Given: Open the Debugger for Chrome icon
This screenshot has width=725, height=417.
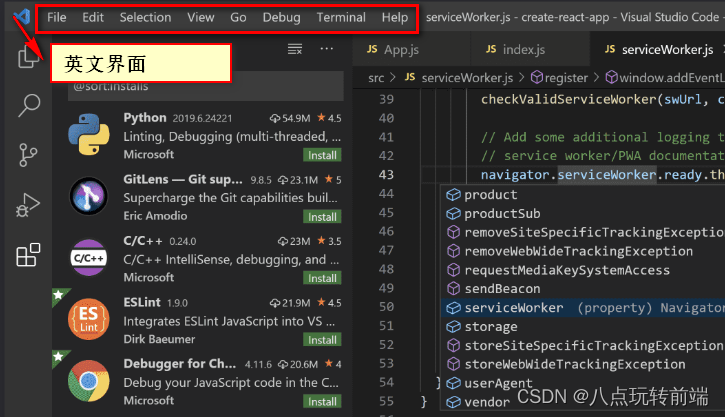Looking at the screenshot, I should (89, 380).
